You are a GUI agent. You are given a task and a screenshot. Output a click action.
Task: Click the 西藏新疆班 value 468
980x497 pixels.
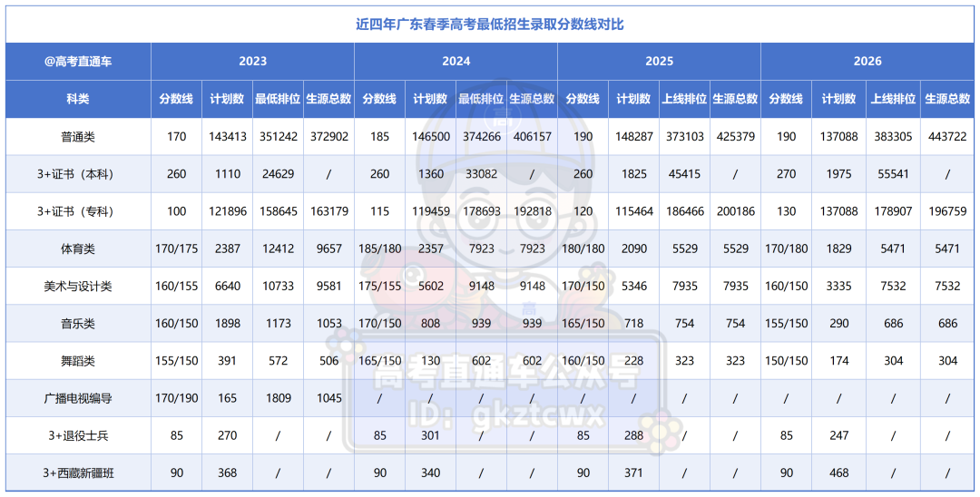[x=838, y=473]
